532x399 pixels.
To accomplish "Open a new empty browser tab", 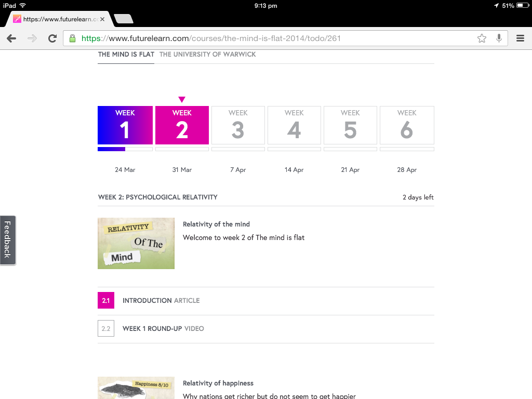I will point(124,19).
